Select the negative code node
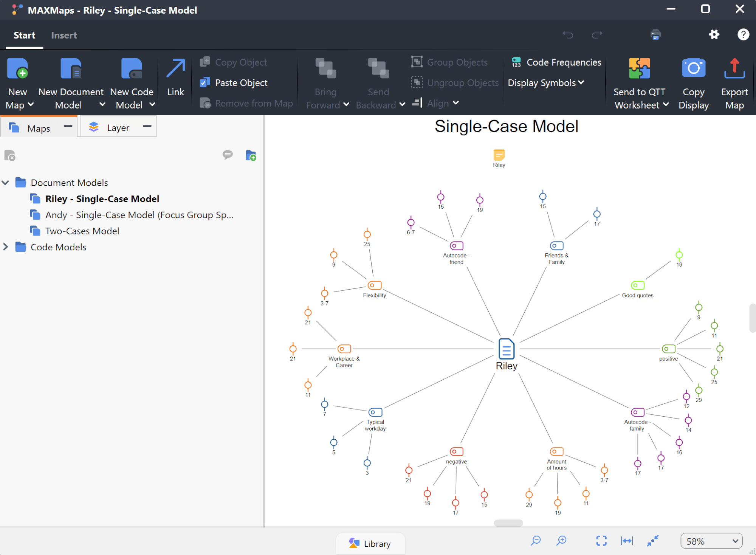756x555 pixels. (456, 451)
